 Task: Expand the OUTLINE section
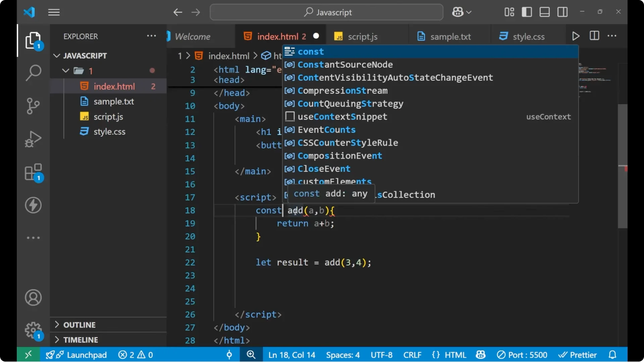click(x=79, y=324)
